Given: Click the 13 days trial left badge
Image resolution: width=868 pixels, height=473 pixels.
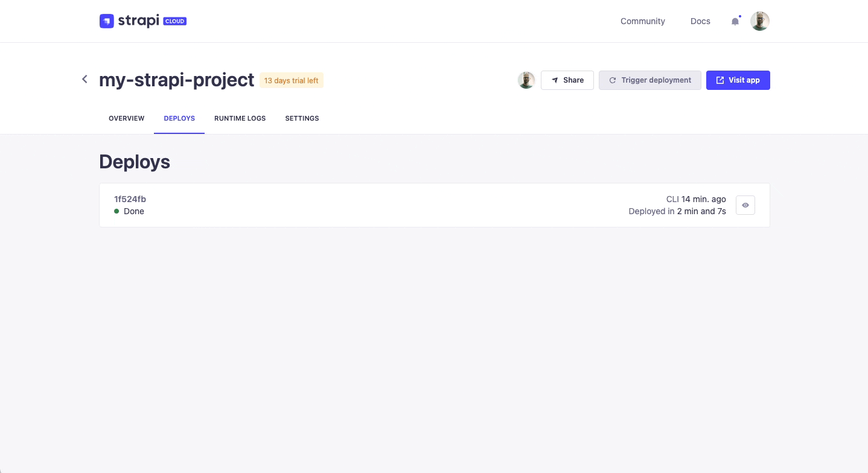Looking at the screenshot, I should click(291, 80).
